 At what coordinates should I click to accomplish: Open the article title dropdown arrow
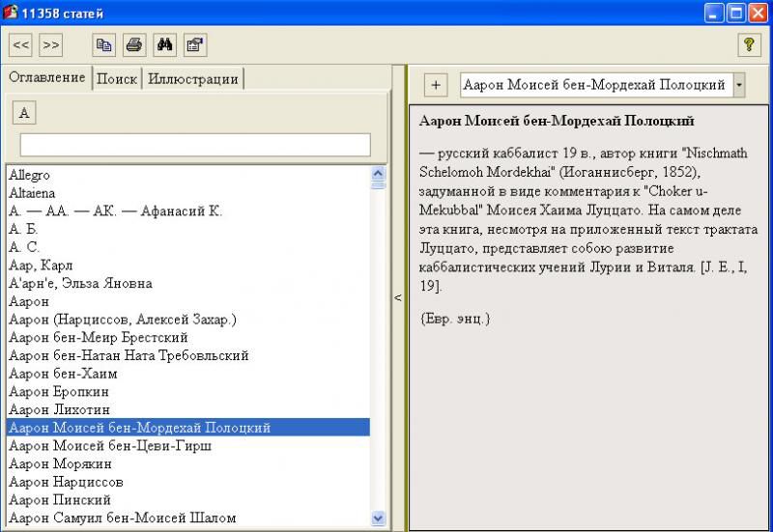coord(739,85)
